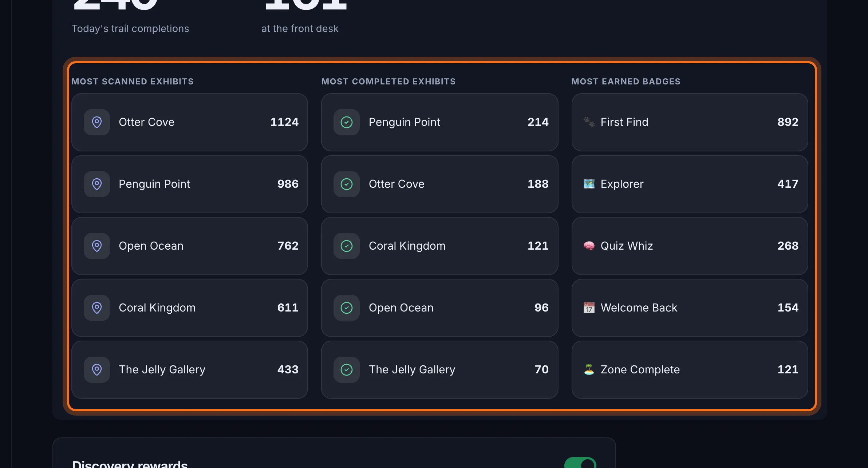Select Coral Kingdom scanned row with 611

click(190, 308)
